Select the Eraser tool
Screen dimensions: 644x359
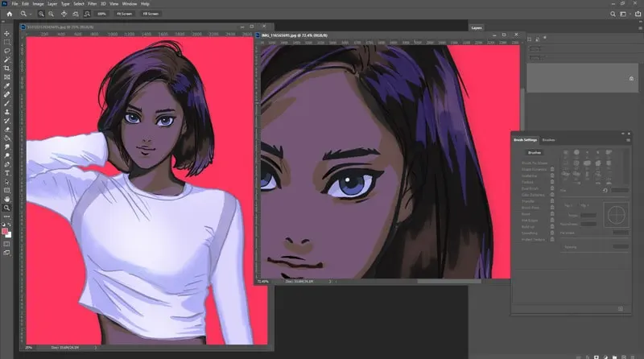click(x=6, y=130)
